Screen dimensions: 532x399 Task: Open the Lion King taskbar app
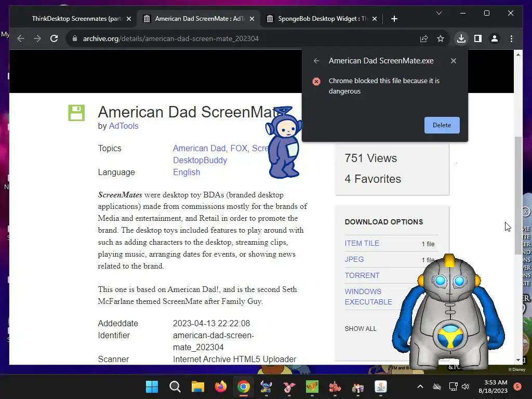coord(312,387)
